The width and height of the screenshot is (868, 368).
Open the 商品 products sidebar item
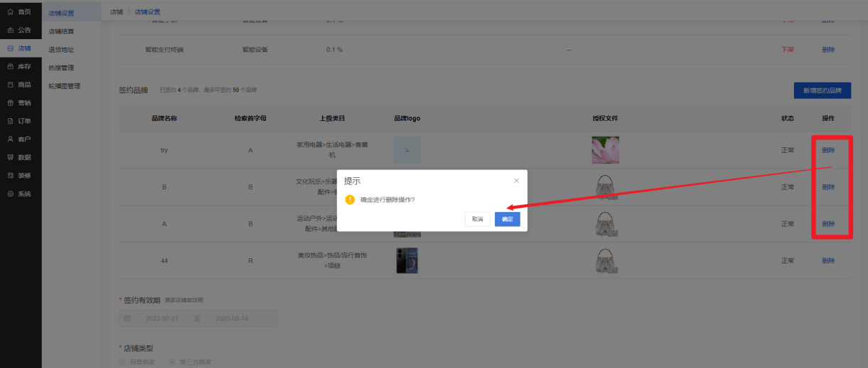point(19,85)
